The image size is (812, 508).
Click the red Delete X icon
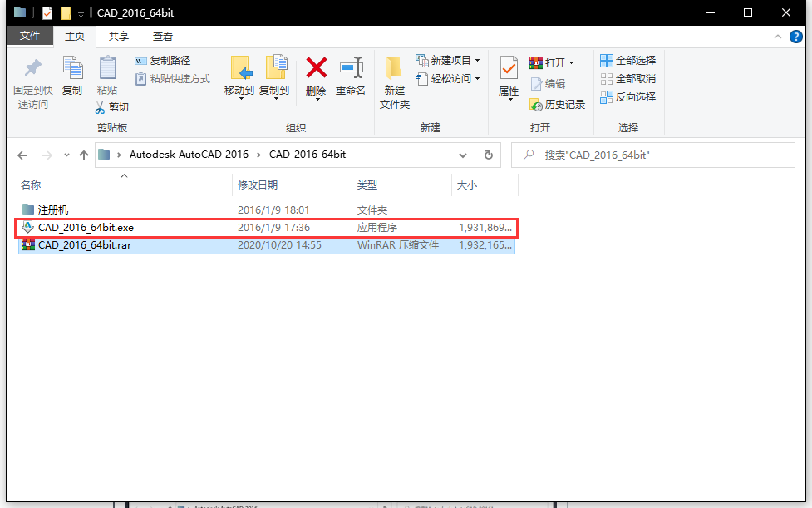316,69
